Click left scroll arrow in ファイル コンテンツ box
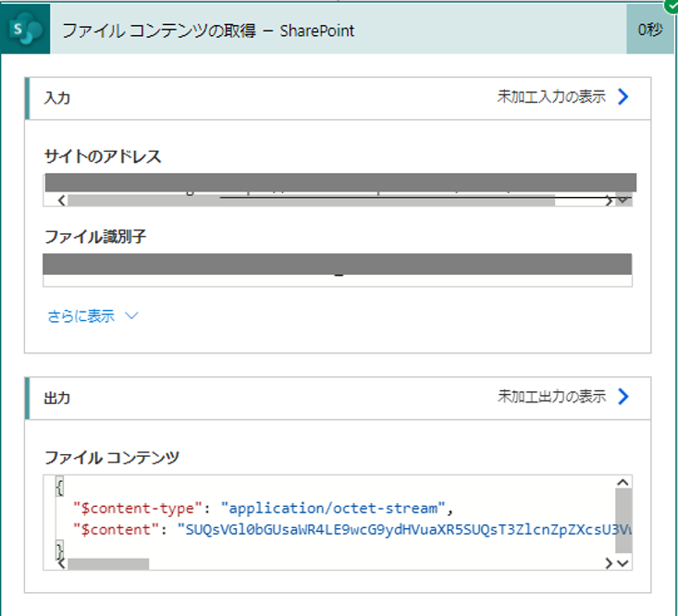This screenshot has height=616, width=678. tap(62, 563)
